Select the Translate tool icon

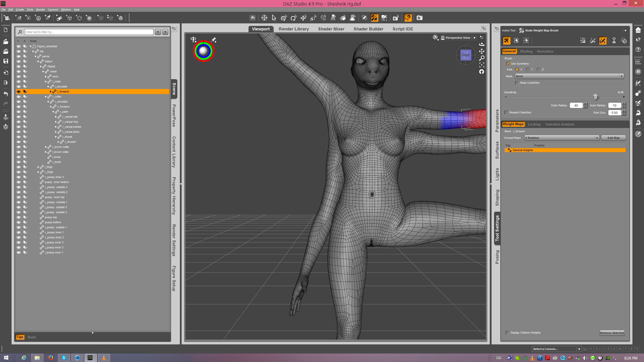303,18
